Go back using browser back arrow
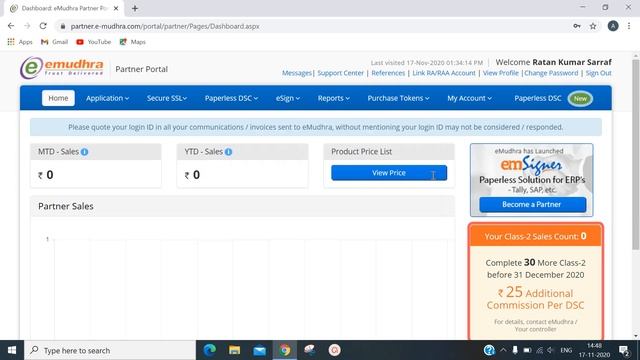This screenshot has height=360, width=640. tap(11, 26)
